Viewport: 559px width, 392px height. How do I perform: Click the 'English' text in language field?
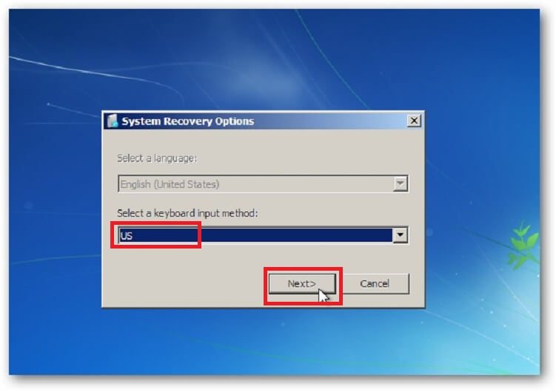135,184
